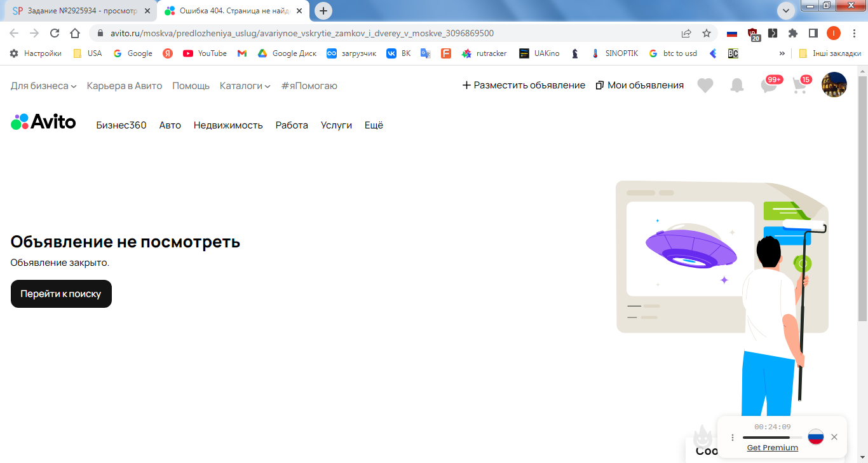View site information lock icon
Viewport: 868px width, 463px height.
coord(100,33)
